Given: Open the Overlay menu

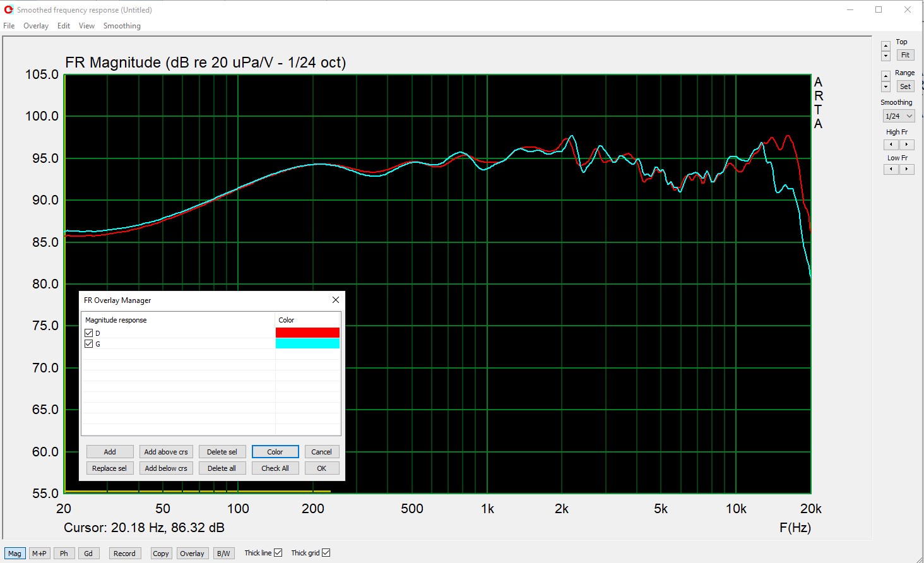Looking at the screenshot, I should [36, 26].
